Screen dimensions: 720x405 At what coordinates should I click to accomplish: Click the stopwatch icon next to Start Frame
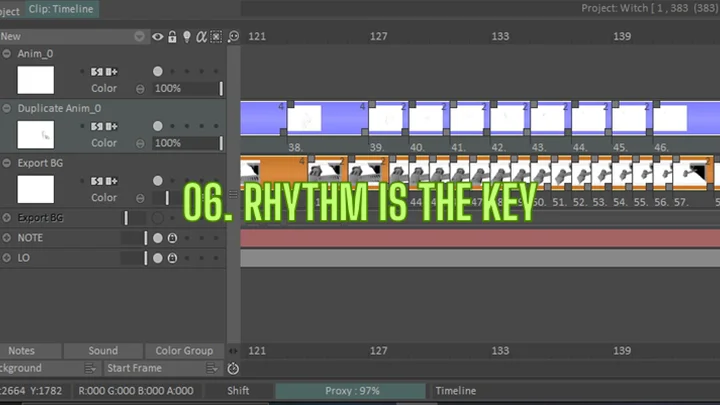(x=233, y=368)
